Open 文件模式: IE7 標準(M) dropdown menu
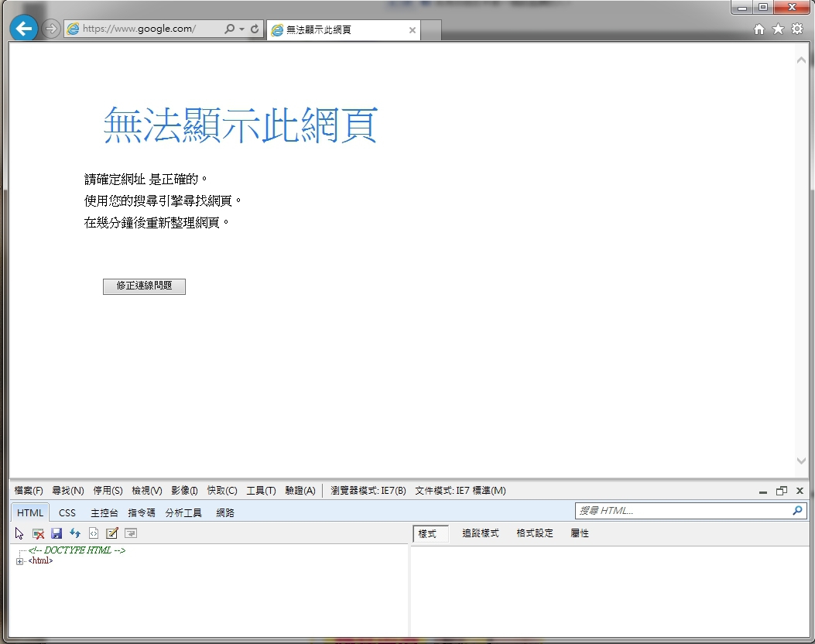The image size is (815, 644). 460,491
